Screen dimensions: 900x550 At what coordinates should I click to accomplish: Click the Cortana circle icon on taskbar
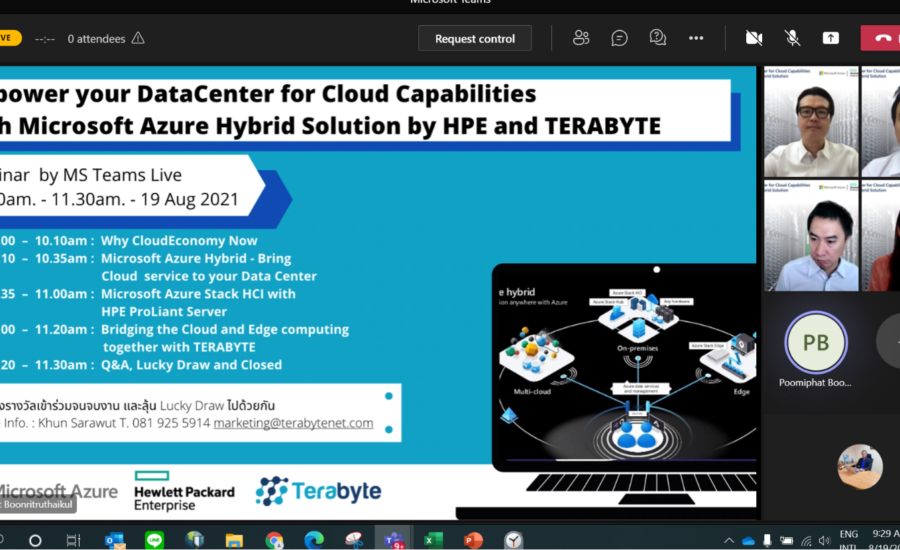tap(35, 540)
